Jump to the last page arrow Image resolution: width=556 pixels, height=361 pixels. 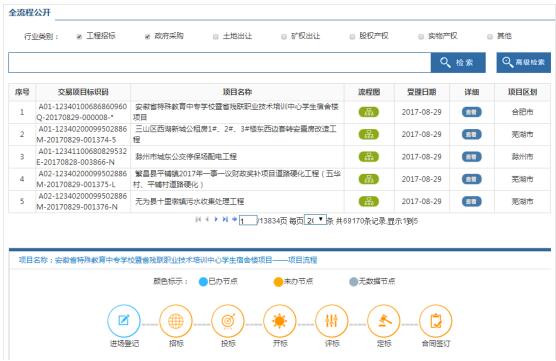point(225,220)
